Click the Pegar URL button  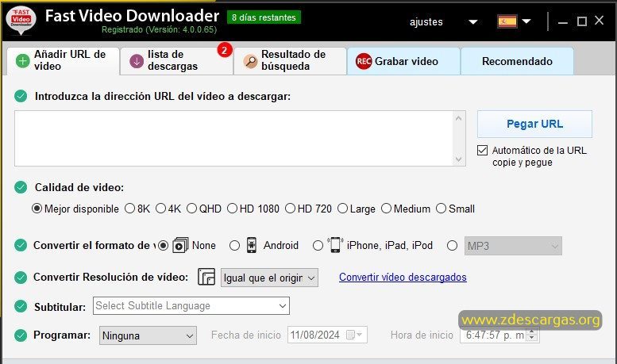[534, 125]
